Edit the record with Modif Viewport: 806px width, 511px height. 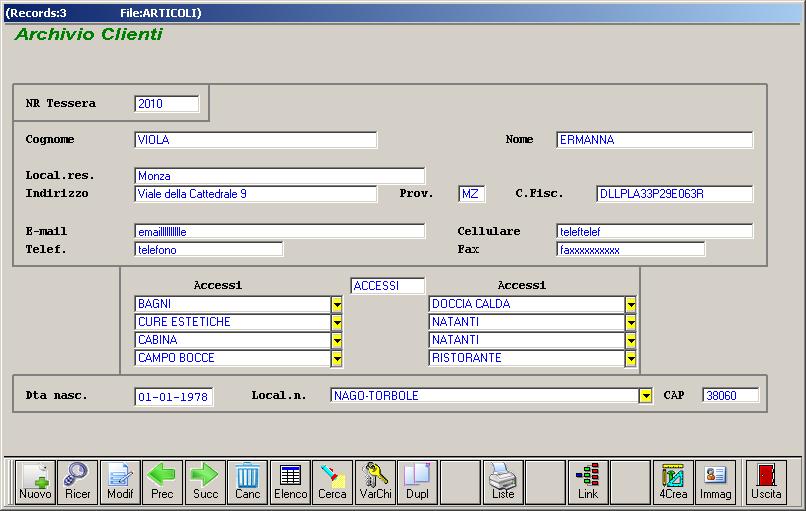tap(120, 482)
